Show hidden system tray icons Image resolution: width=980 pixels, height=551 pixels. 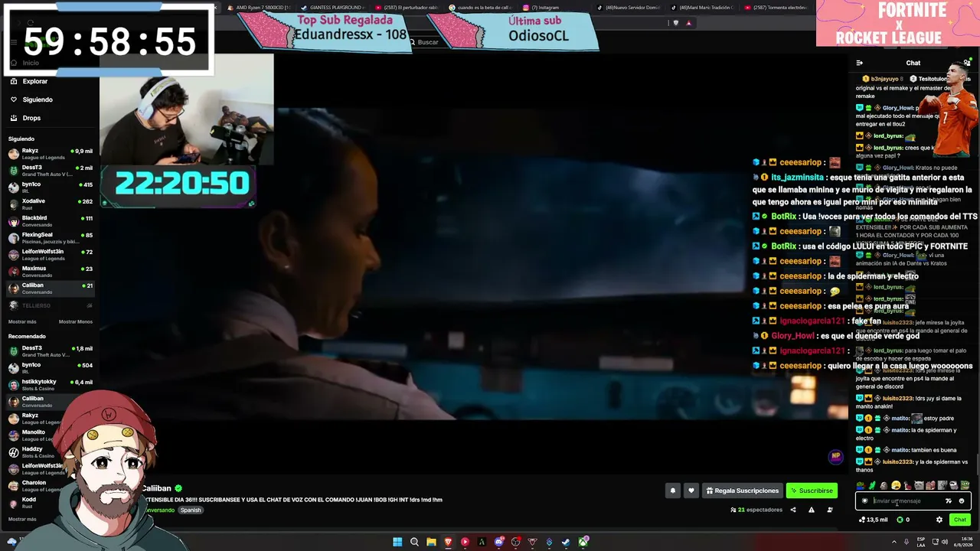click(x=893, y=543)
